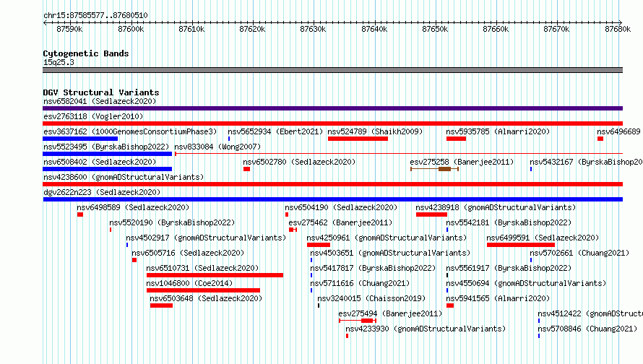The height and width of the screenshot is (364, 643).
Task: Click the nsv833084 (Wong2007) label
Action: [x=217, y=147]
